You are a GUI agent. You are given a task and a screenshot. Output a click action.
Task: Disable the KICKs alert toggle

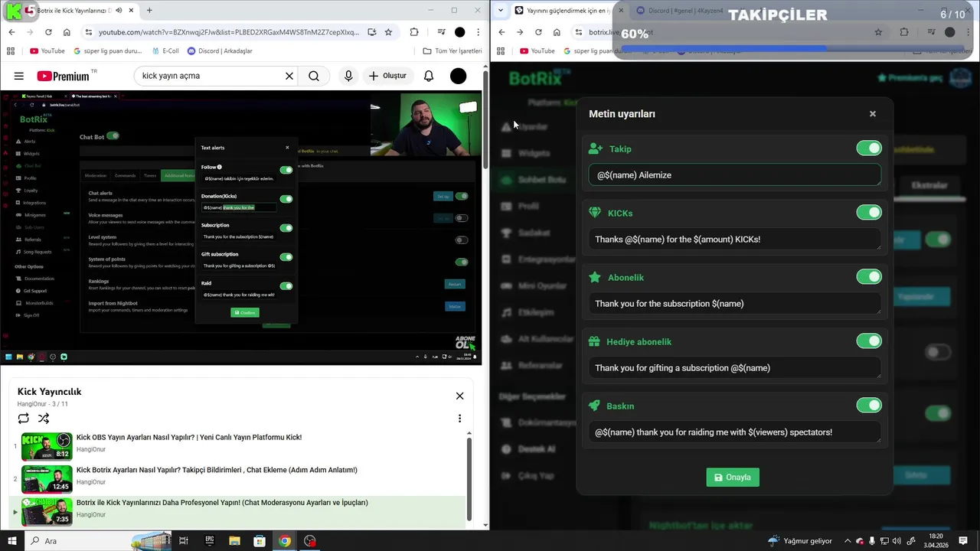pos(869,213)
